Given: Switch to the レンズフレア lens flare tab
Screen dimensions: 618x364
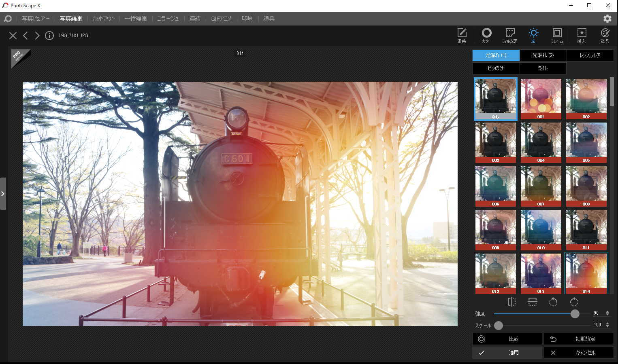Looking at the screenshot, I should coord(590,55).
